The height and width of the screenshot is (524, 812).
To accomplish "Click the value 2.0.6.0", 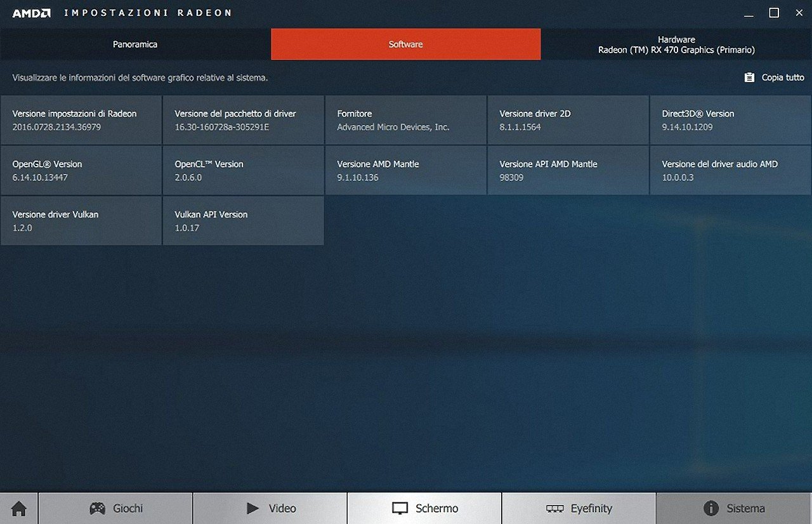I will pos(188,178).
